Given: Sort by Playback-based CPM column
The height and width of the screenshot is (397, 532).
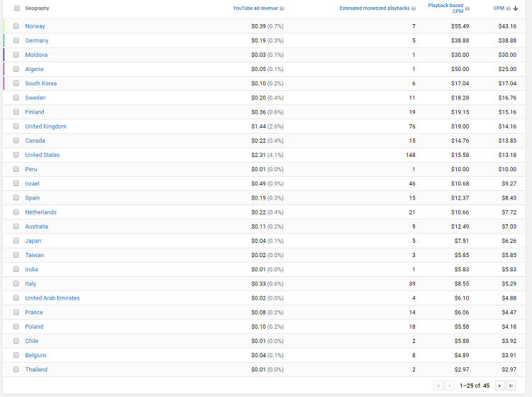Looking at the screenshot, I should coord(445,8).
